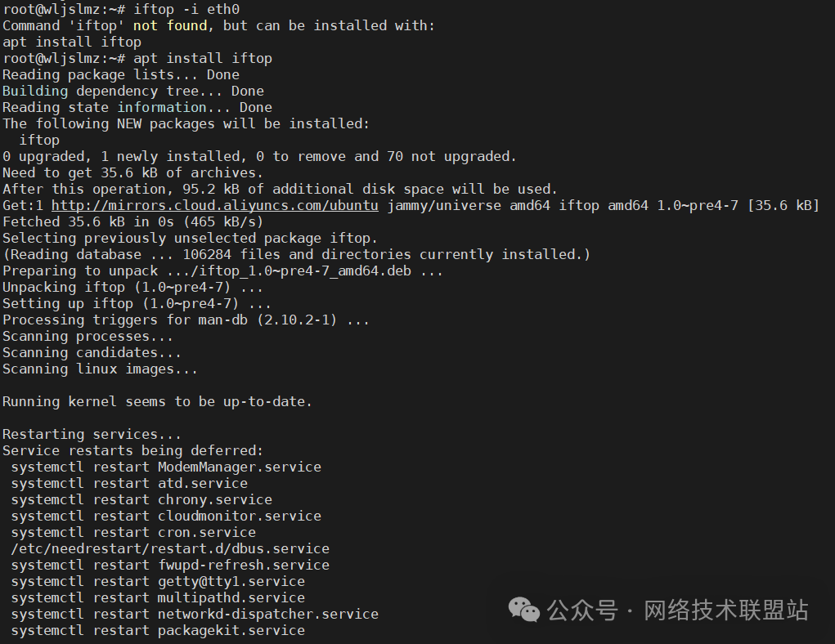
Task: Open the mirrors.cloud.aliyuncs.com Ubuntu link
Action: click(214, 205)
